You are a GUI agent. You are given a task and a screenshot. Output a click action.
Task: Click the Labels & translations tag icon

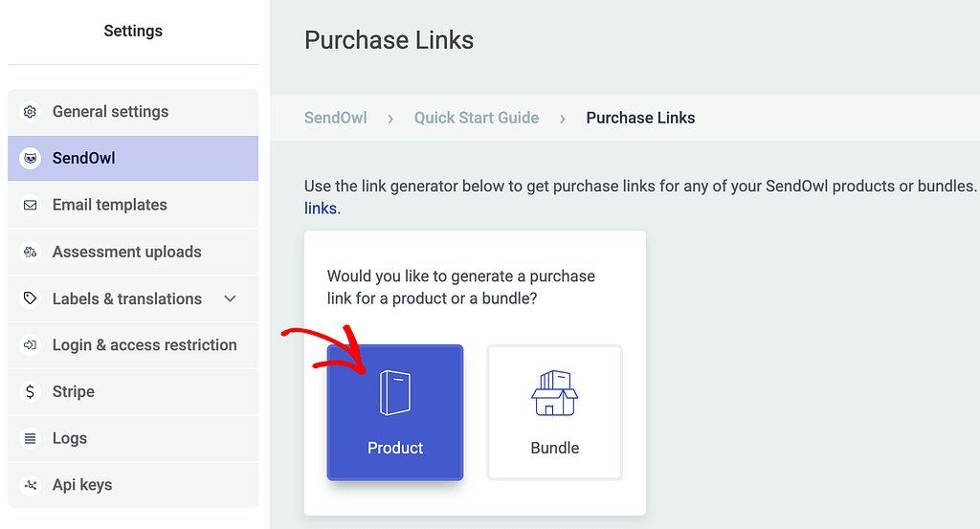[30, 298]
